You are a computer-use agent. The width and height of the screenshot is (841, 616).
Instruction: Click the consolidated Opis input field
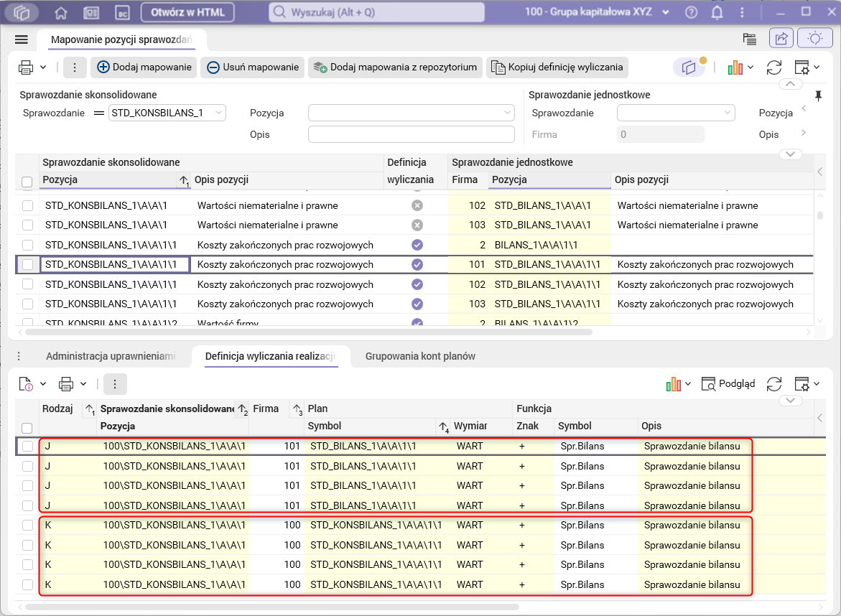tap(411, 134)
